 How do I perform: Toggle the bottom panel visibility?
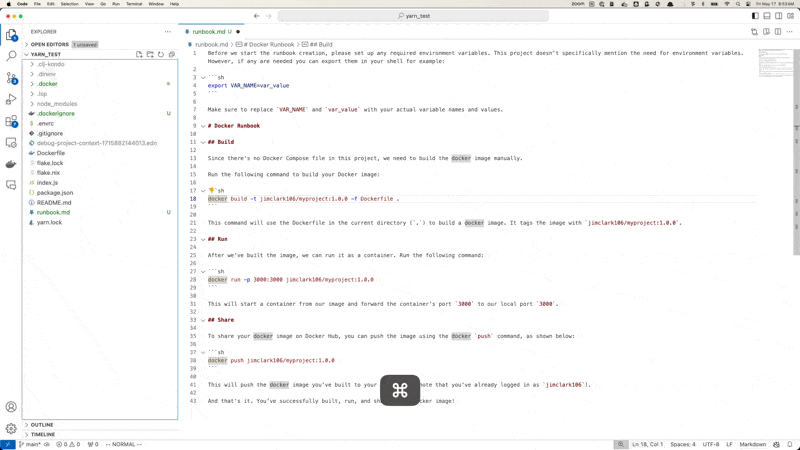tap(767, 16)
